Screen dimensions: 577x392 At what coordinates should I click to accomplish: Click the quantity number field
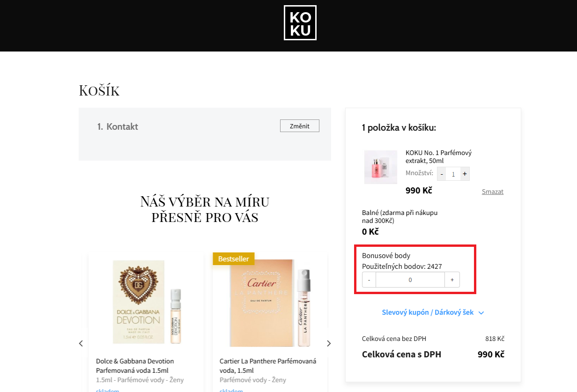453,174
